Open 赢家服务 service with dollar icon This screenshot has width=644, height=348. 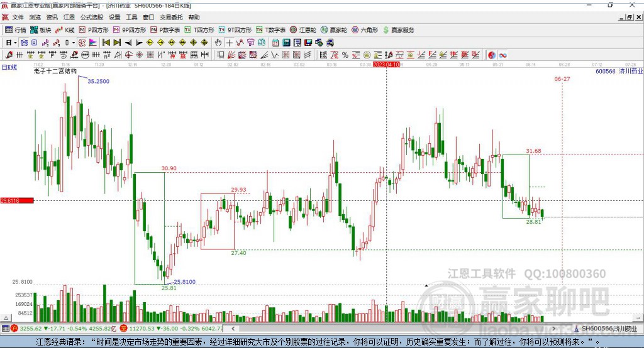pos(398,30)
